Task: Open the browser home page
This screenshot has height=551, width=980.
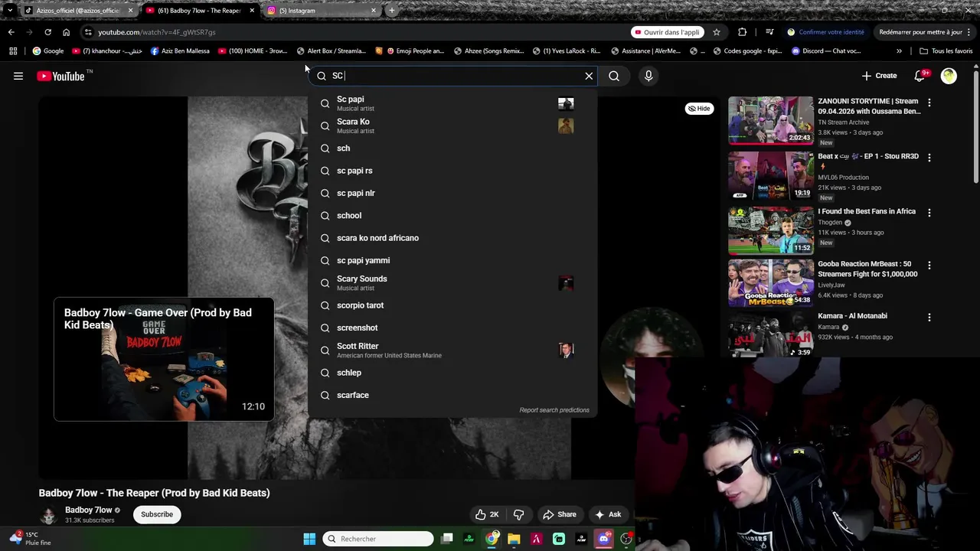Action: pyautogui.click(x=66, y=32)
